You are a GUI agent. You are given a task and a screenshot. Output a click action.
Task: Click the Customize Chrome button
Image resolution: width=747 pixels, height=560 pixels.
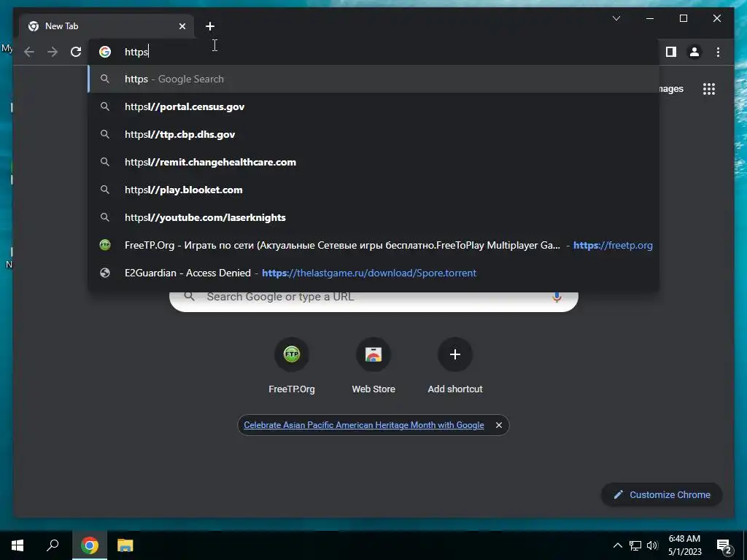(x=662, y=495)
